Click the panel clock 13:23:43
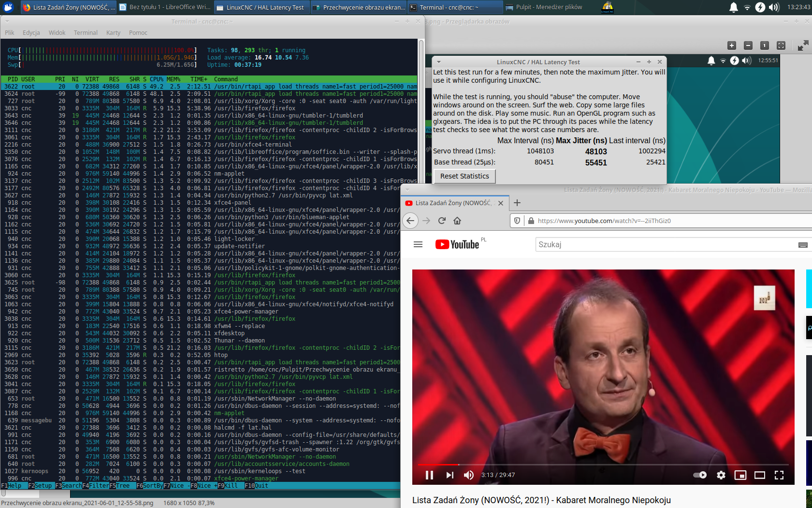The height and width of the screenshot is (508, 812). pyautogui.click(x=798, y=7)
